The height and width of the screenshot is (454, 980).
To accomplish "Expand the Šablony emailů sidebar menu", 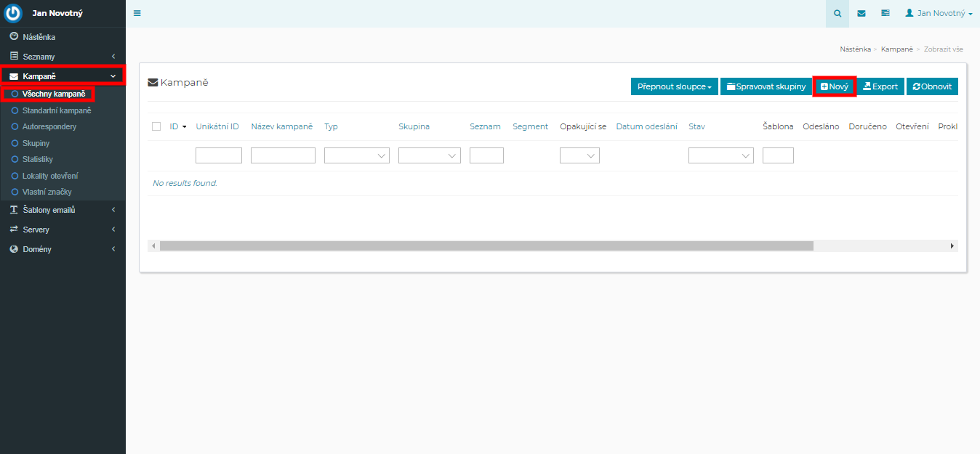I will [x=63, y=210].
